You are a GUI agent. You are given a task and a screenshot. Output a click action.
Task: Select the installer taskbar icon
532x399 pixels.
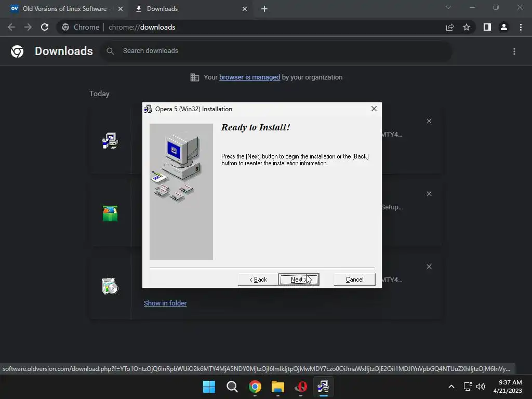(x=323, y=387)
